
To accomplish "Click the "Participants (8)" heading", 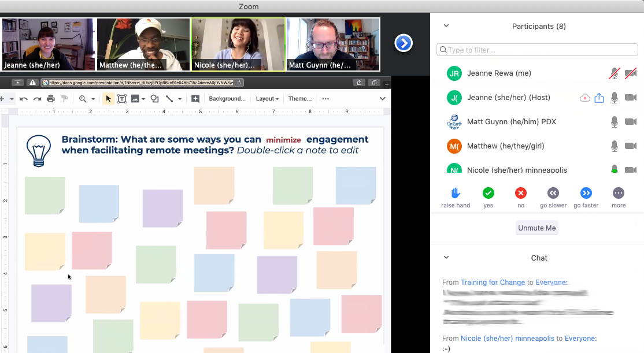I will pos(539,26).
